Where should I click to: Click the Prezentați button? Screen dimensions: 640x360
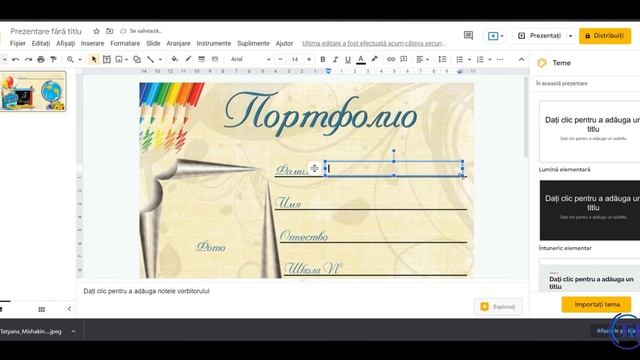coord(540,36)
